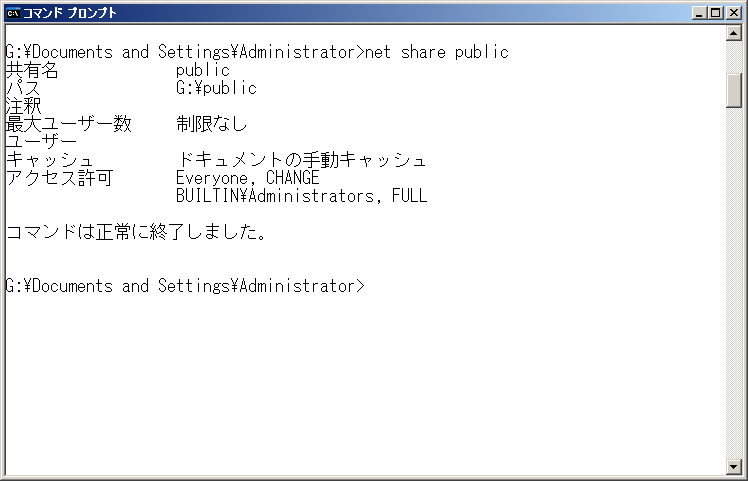The width and height of the screenshot is (748, 481).
Task: Click the scrollbar track below the thumb
Action: 733,283
